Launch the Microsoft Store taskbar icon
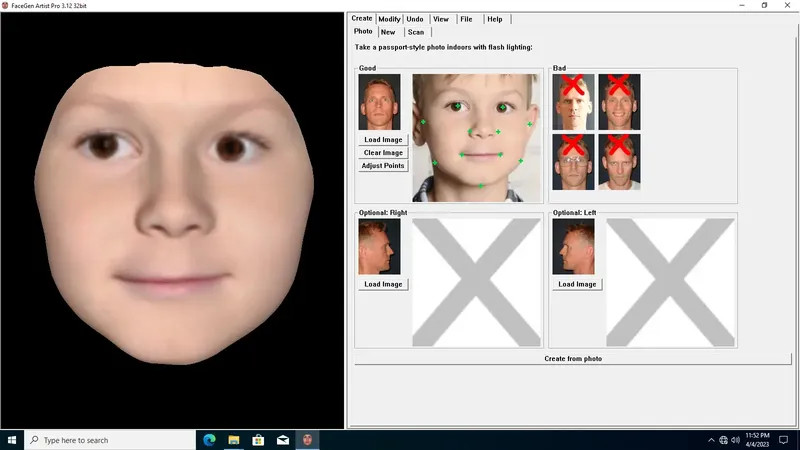The height and width of the screenshot is (450, 800). point(258,440)
